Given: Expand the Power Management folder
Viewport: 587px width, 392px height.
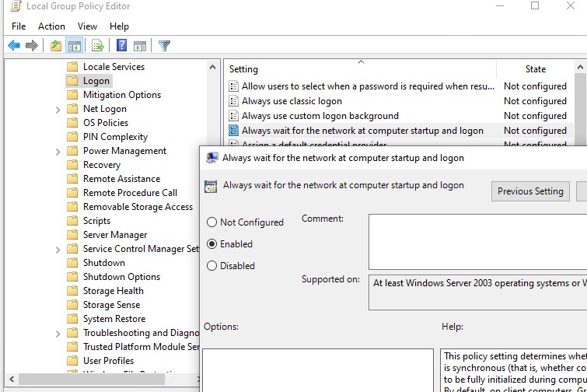Looking at the screenshot, I should [x=58, y=151].
